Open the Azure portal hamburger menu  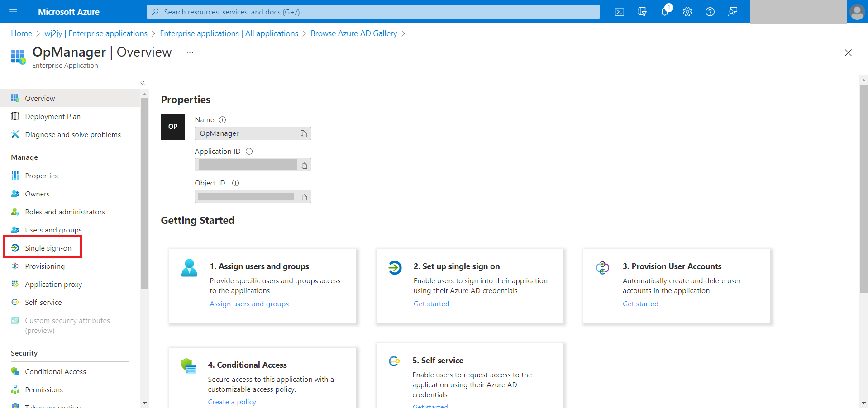coord(13,12)
